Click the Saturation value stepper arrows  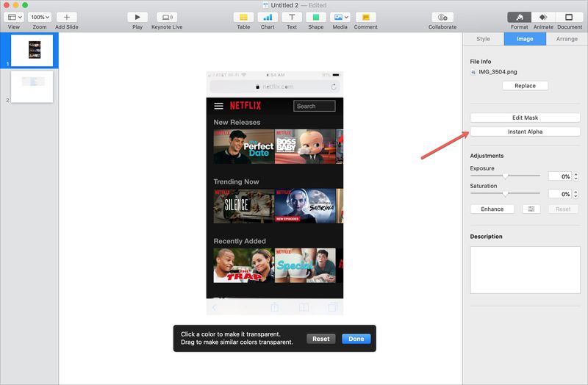coord(576,194)
